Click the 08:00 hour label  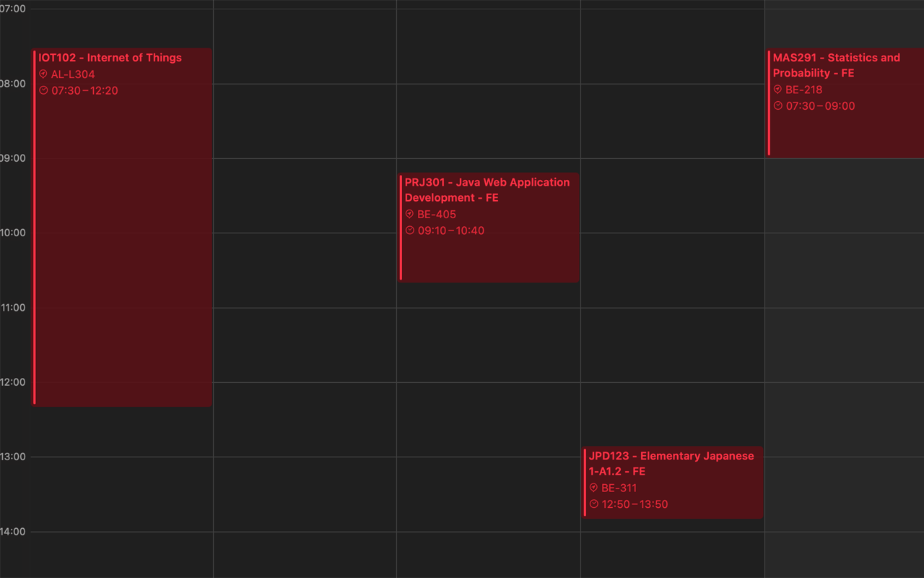pyautogui.click(x=13, y=84)
